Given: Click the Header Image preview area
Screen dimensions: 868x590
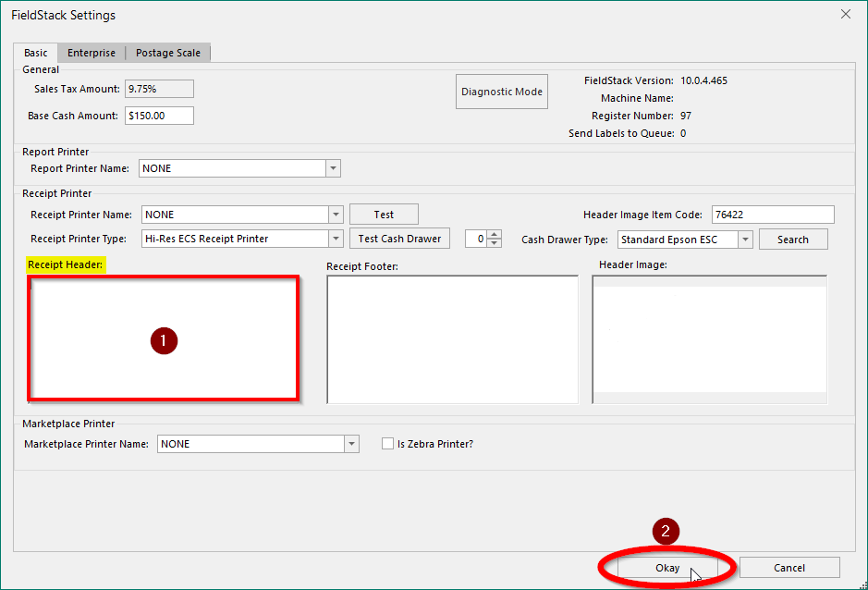Looking at the screenshot, I should click(x=710, y=339).
